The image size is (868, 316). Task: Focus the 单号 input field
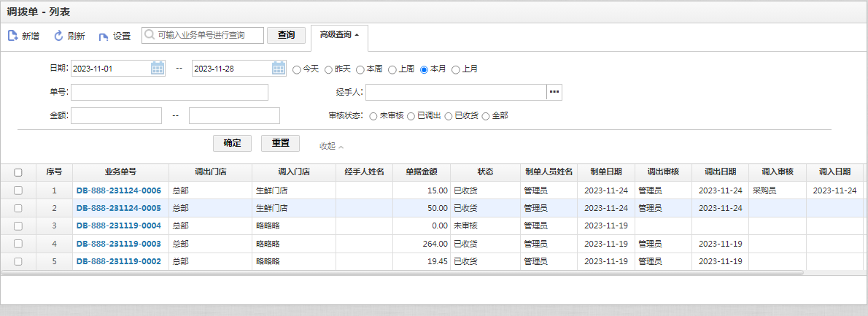[x=169, y=92]
